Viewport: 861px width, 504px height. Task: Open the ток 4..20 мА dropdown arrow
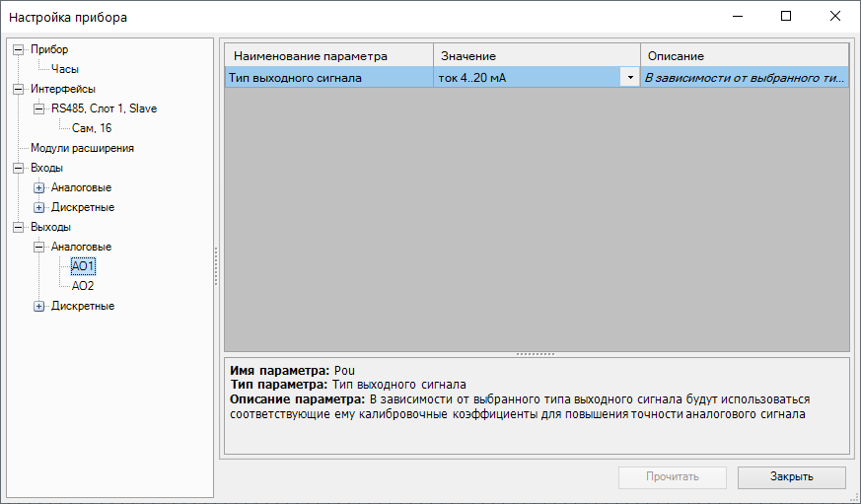[630, 78]
